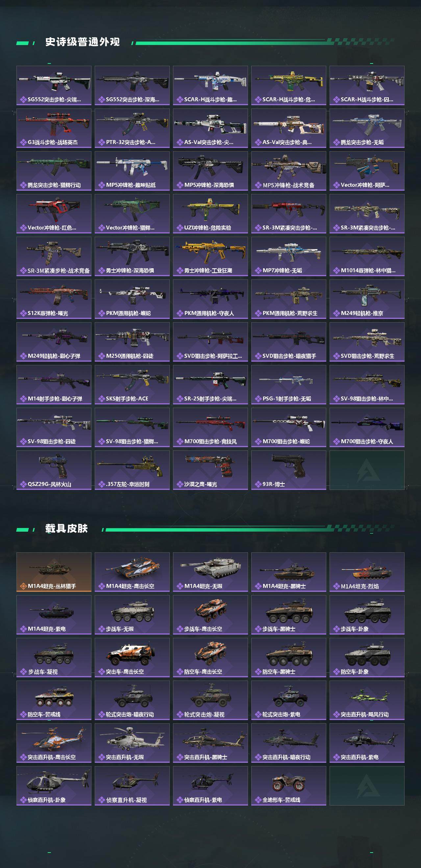Click the M1A4坦克-烈焰 tank skin
421x868 pixels.
click(x=367, y=572)
